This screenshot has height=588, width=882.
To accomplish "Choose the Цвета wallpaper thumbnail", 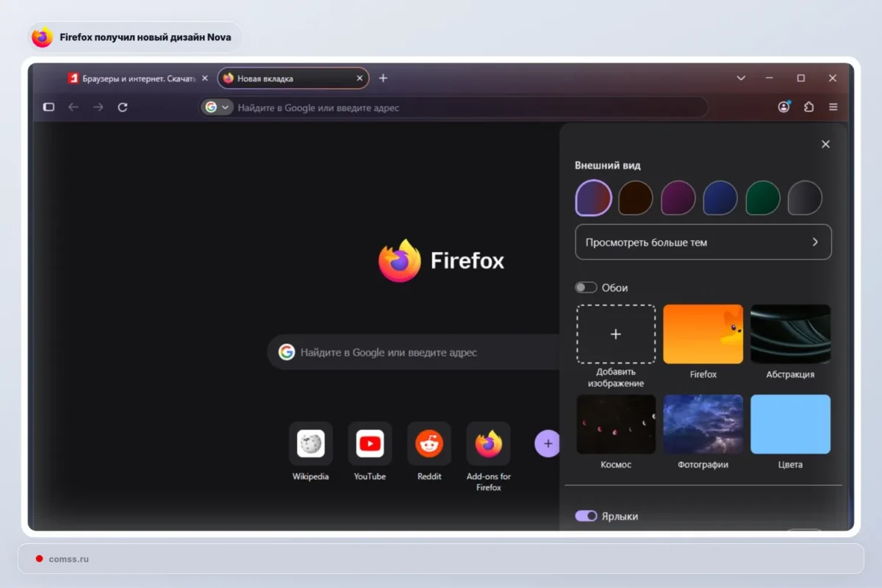I will (790, 424).
